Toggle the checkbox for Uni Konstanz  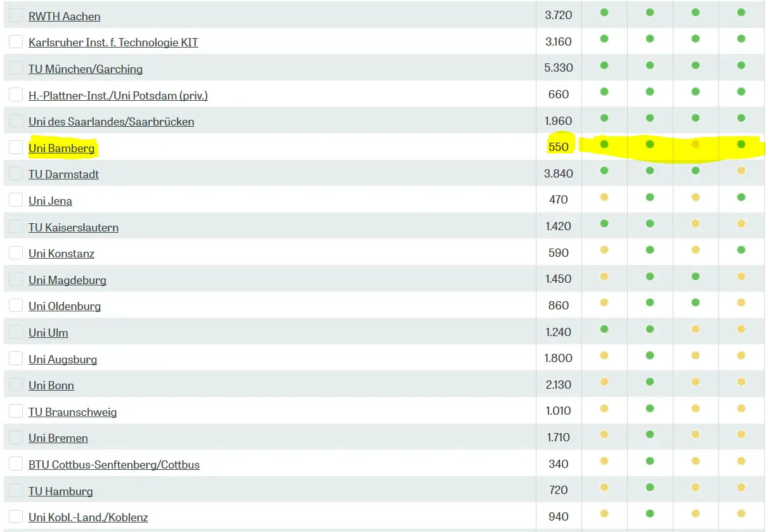click(x=16, y=252)
